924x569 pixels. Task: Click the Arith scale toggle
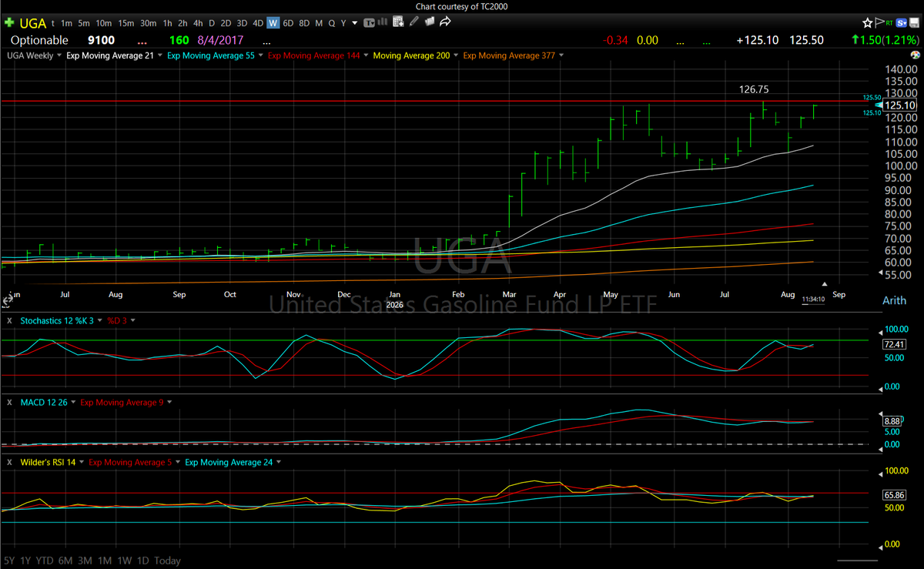893,300
